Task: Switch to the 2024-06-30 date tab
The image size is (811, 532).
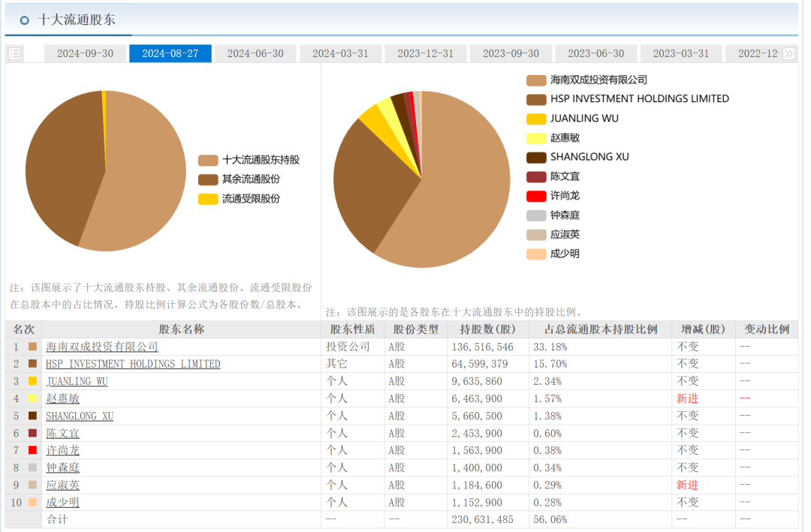Action: pos(255,53)
